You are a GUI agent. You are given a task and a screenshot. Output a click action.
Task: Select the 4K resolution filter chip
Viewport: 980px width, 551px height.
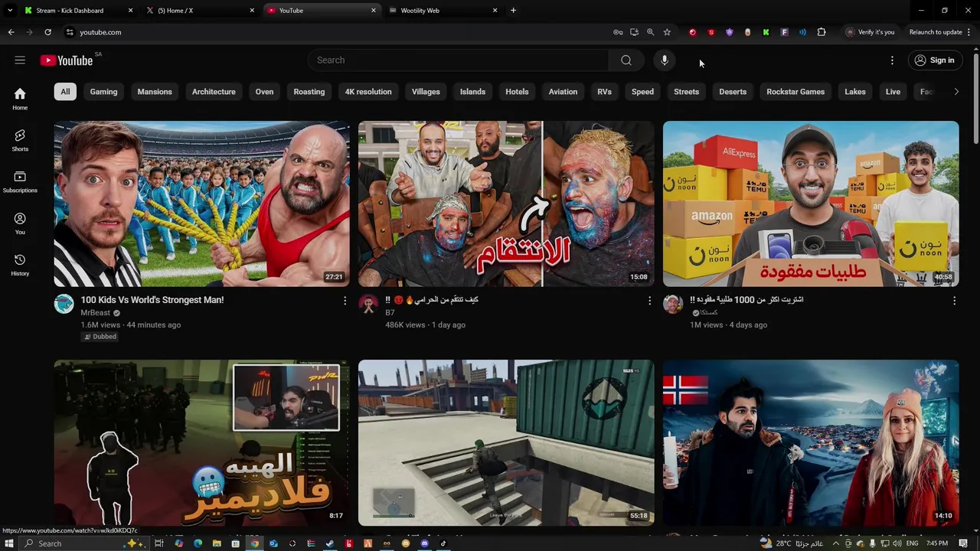coord(368,92)
